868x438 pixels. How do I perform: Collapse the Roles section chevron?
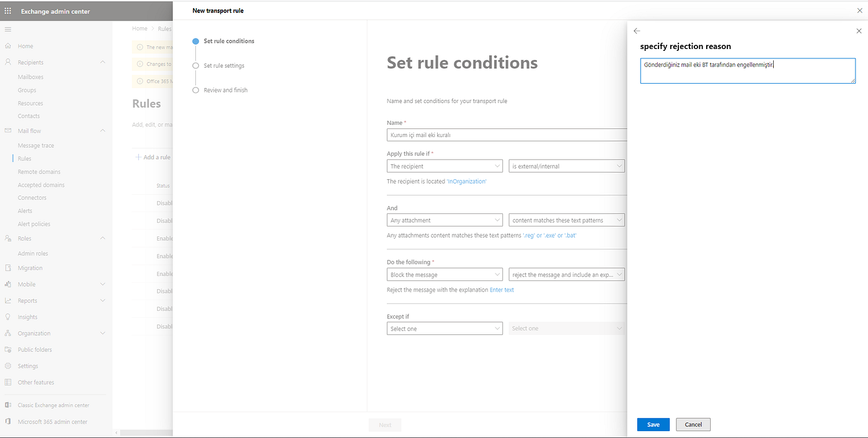click(102, 239)
